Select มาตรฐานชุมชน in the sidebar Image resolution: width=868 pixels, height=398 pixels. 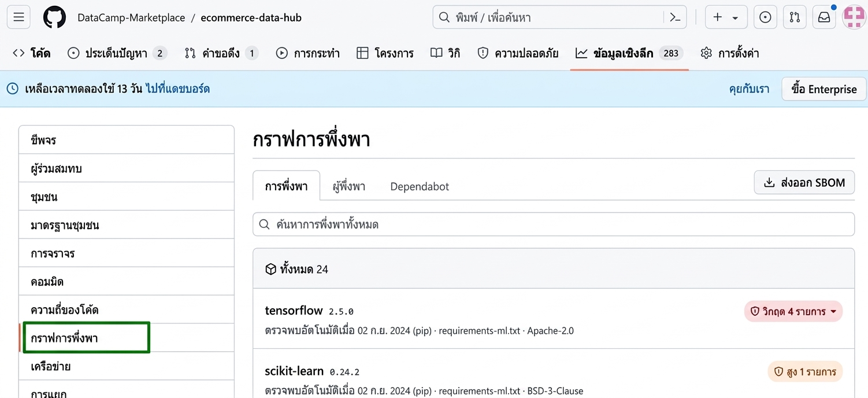point(127,225)
